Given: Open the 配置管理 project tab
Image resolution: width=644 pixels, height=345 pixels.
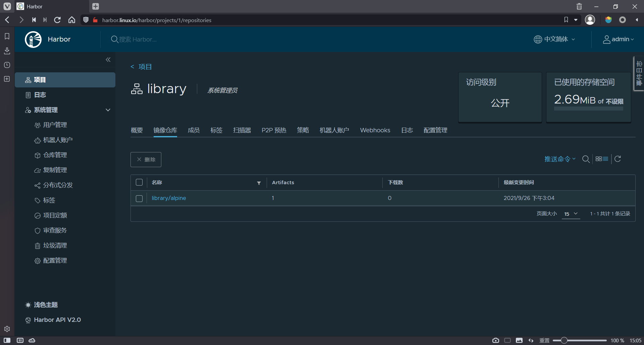Looking at the screenshot, I should [x=435, y=130].
